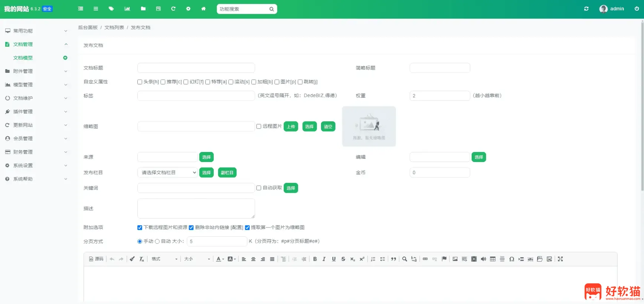Toggle 源码 source view in editor

pyautogui.click(x=96, y=259)
